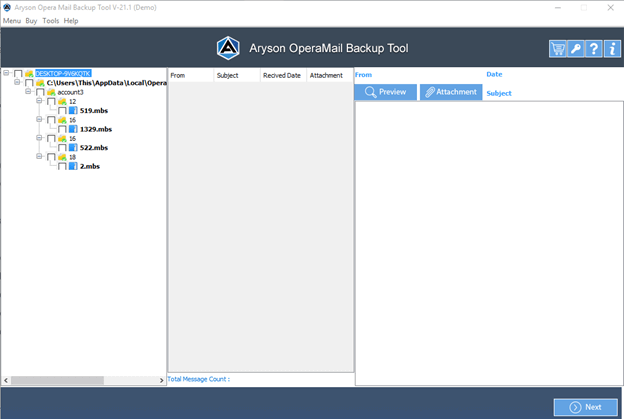Collapse the DESKTOP root node
This screenshot has width=624, height=419.
pyautogui.click(x=6, y=73)
